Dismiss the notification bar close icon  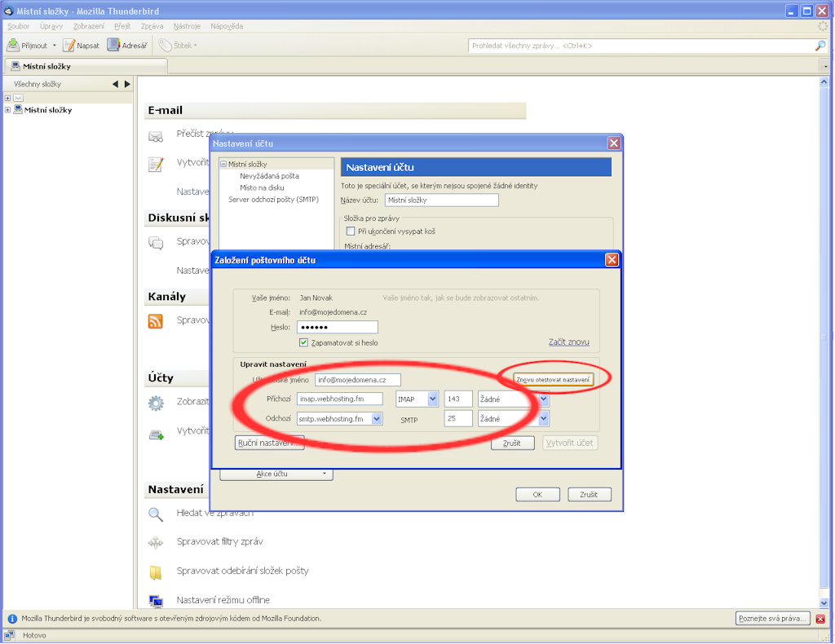(x=820, y=619)
